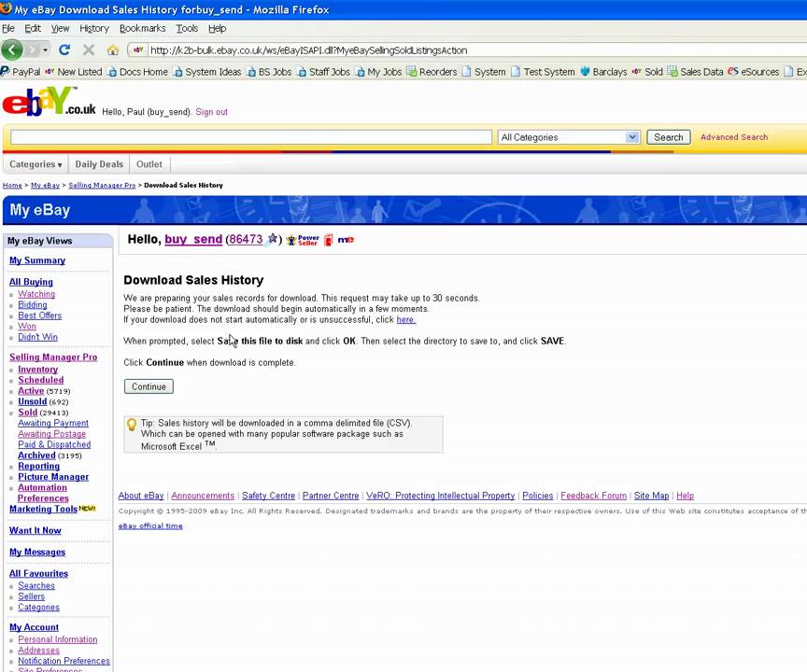
Task: Open the Safety Centre footer link
Action: 268,496
